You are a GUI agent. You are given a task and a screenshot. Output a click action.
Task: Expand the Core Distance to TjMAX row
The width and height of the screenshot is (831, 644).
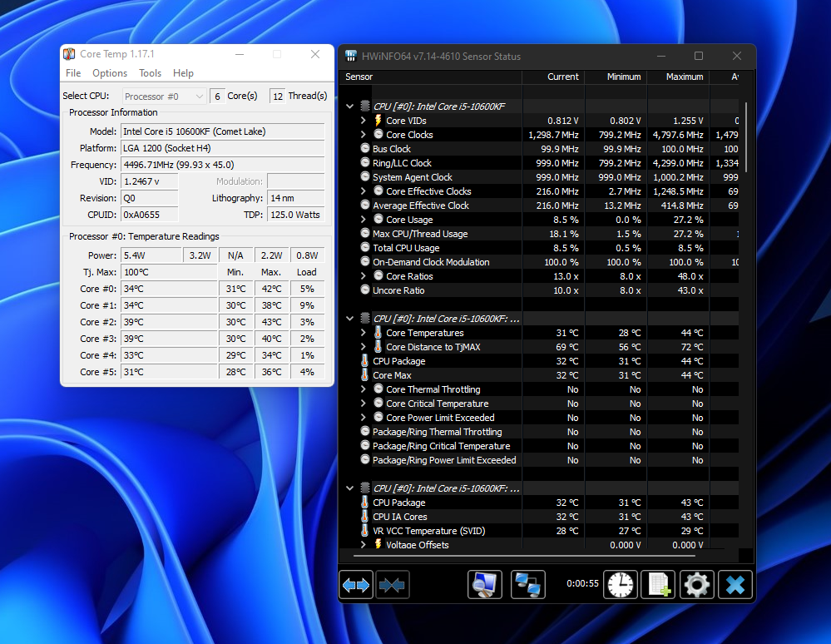pyautogui.click(x=363, y=347)
